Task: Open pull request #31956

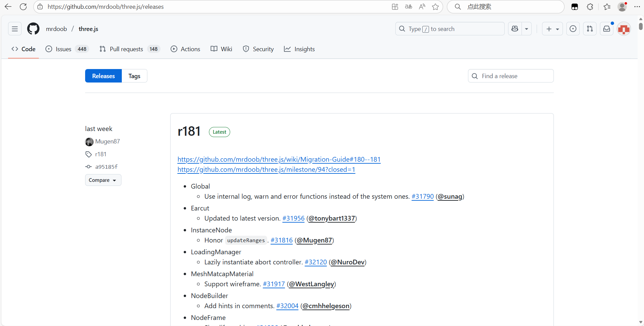Action: tap(293, 218)
